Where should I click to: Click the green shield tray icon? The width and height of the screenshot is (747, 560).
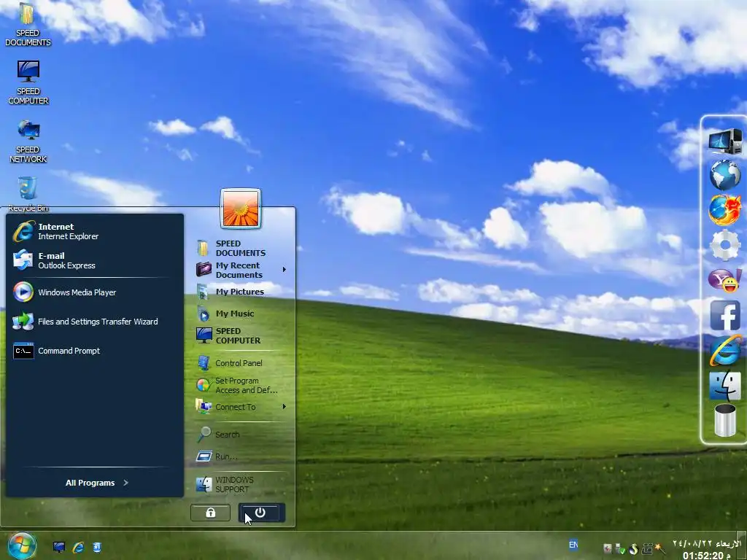point(620,549)
